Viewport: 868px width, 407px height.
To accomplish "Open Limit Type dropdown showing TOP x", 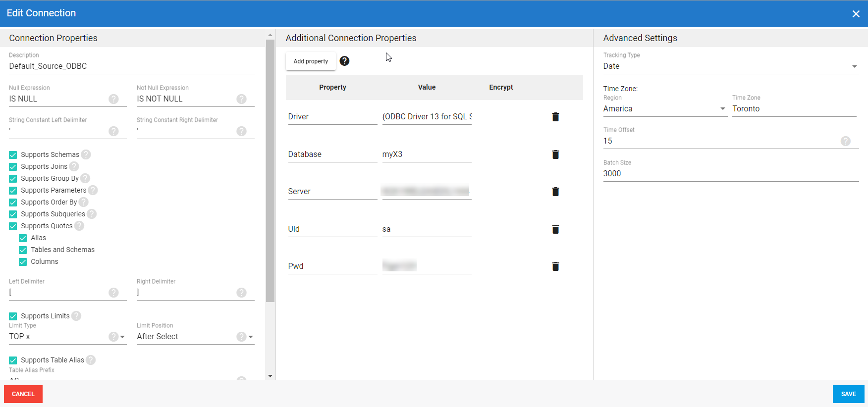I will (x=122, y=337).
